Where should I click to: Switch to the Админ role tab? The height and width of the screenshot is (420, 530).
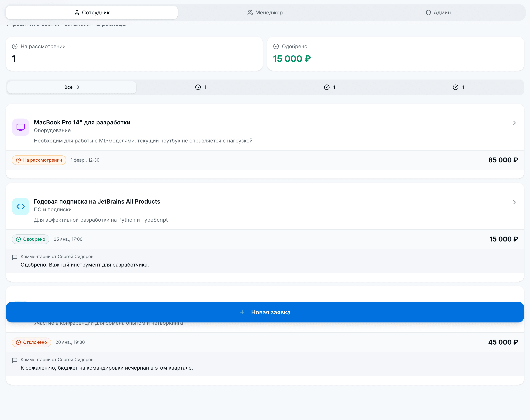pos(438,13)
